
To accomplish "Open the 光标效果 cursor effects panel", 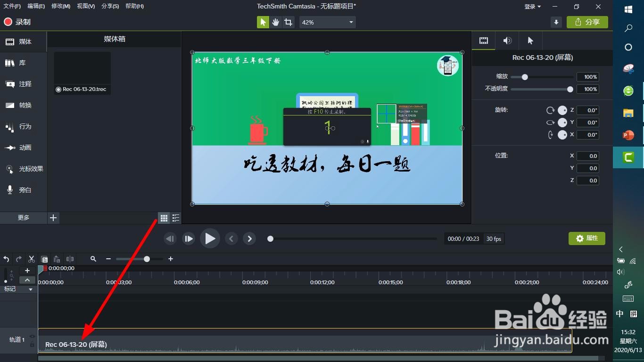I will click(23, 169).
